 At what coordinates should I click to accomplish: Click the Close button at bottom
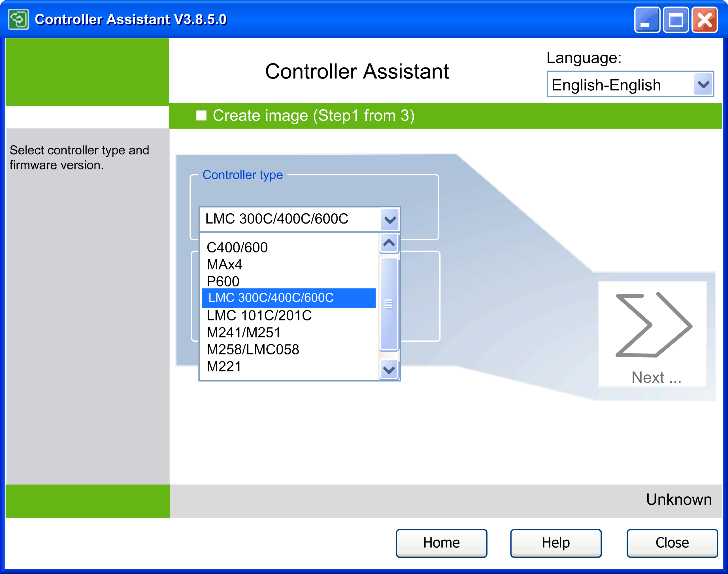pyautogui.click(x=672, y=543)
